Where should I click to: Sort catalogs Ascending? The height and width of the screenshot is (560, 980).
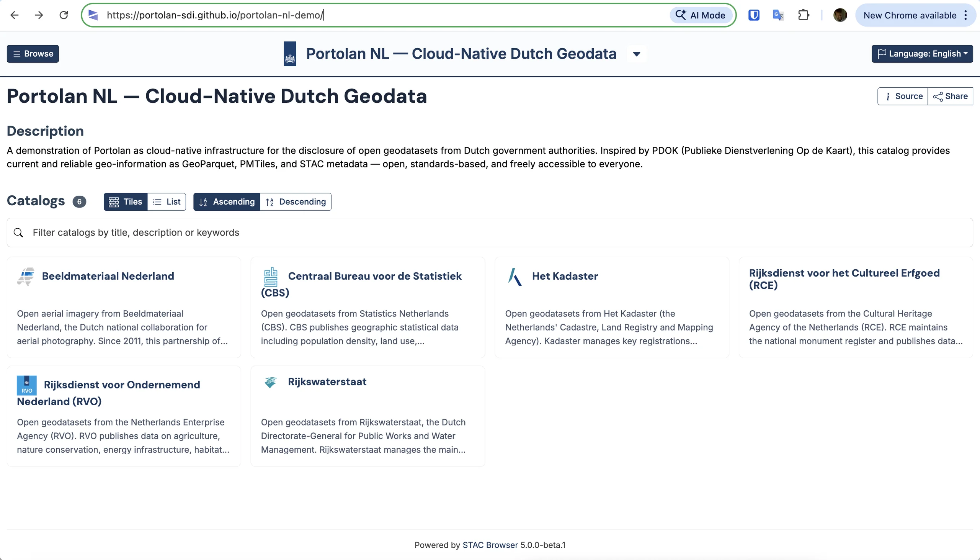(227, 202)
